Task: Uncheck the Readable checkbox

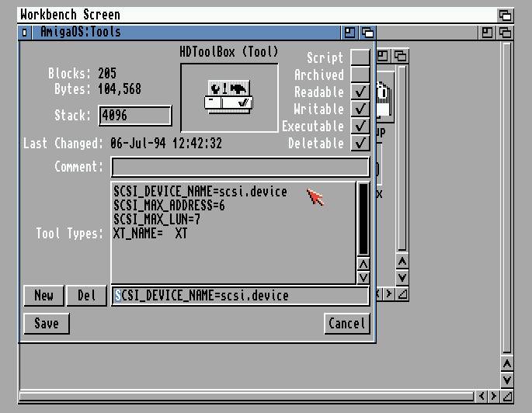Action: tap(360, 92)
